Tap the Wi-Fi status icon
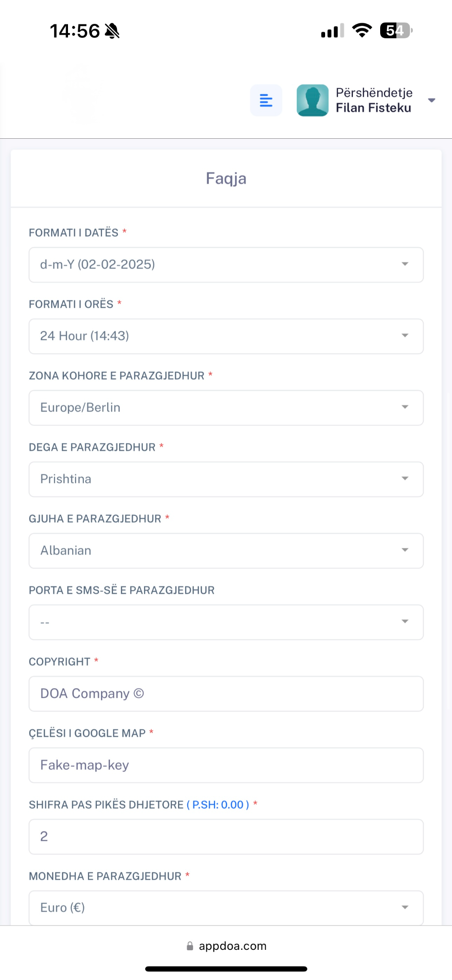This screenshot has height=980, width=452. [362, 31]
